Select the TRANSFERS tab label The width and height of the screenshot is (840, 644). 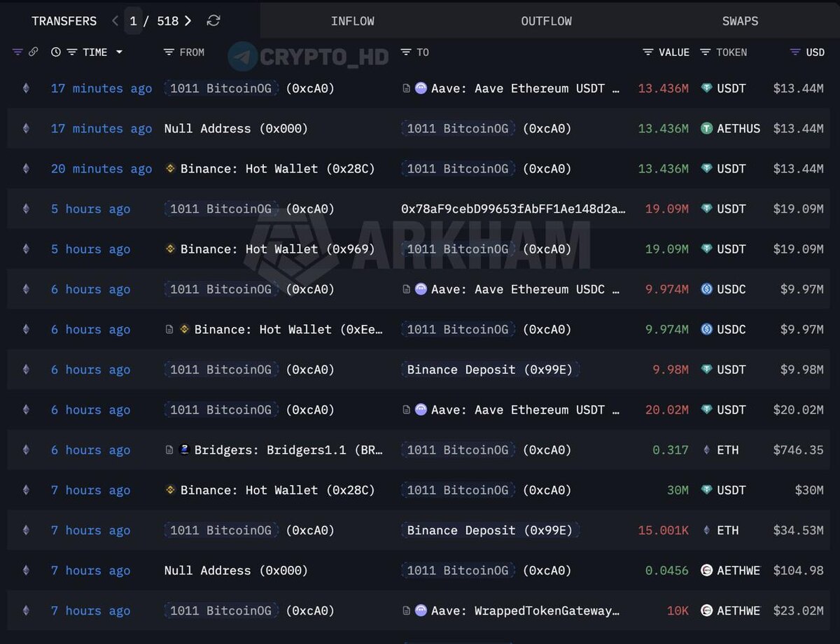pos(64,21)
